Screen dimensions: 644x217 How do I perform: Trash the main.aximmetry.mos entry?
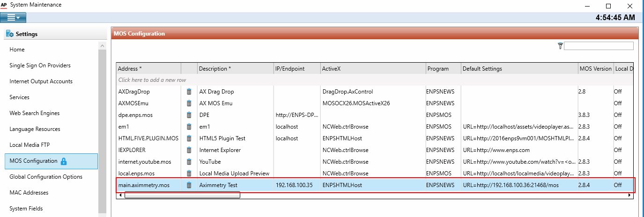pyautogui.click(x=189, y=185)
